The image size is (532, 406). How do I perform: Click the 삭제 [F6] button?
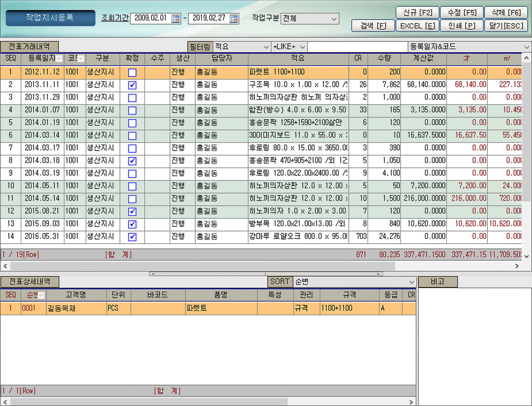[x=506, y=12]
